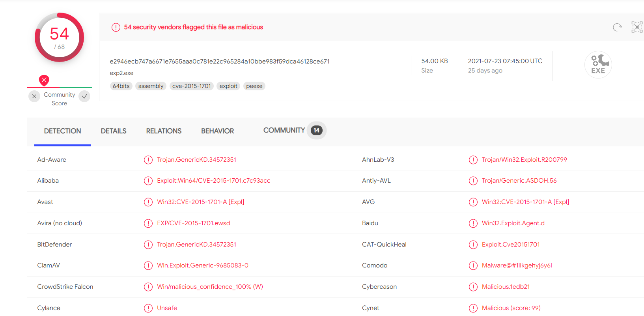
Task: Click Malicious.1edb21 result
Action: pyautogui.click(x=506, y=287)
